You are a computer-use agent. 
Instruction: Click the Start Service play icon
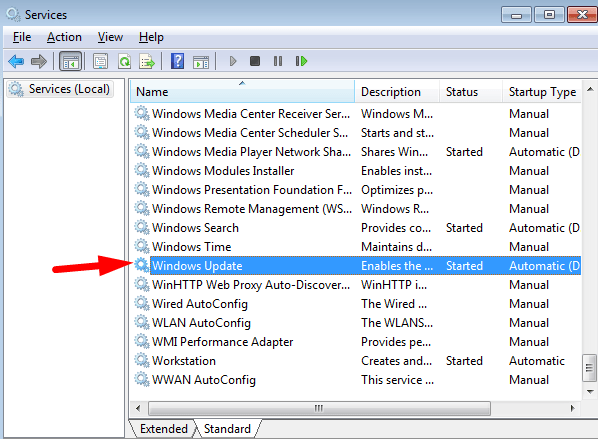point(233,61)
